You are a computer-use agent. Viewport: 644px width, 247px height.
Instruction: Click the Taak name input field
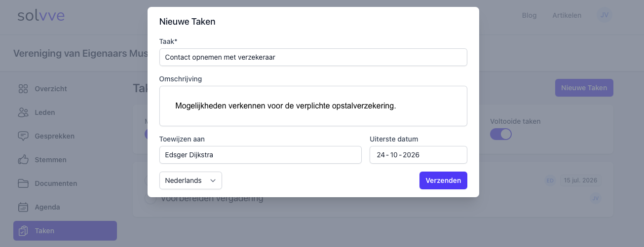313,57
